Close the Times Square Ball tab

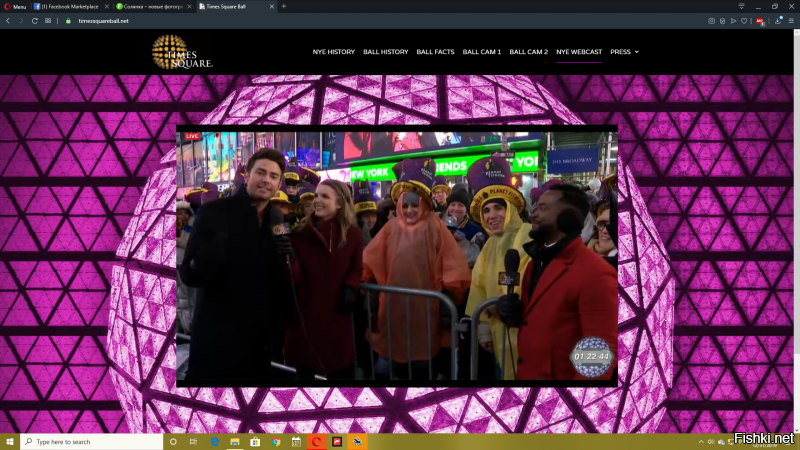pos(271,7)
